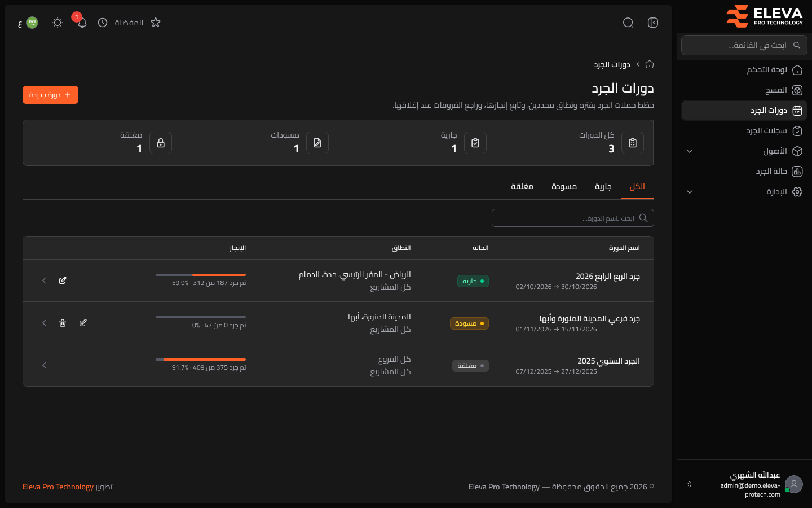The width and height of the screenshot is (812, 508).
Task: Open details chevron for جرد فرعي المدينة المنورة
Action: tap(44, 323)
